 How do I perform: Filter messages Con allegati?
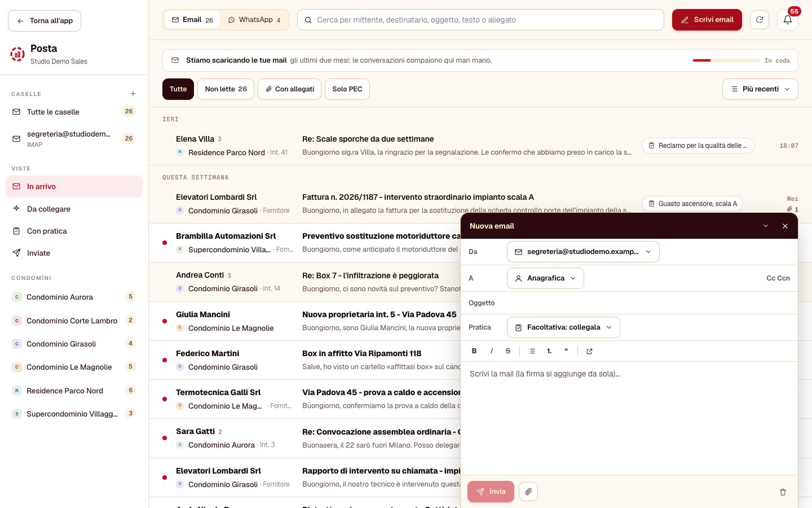click(x=290, y=89)
